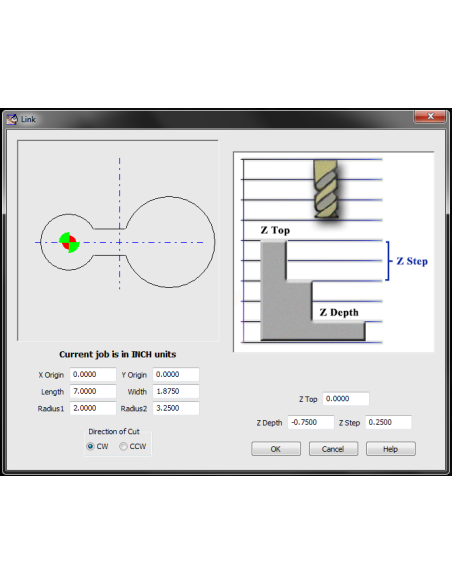Click the Radius1 value field
The height and width of the screenshot is (584, 452).
(93, 408)
